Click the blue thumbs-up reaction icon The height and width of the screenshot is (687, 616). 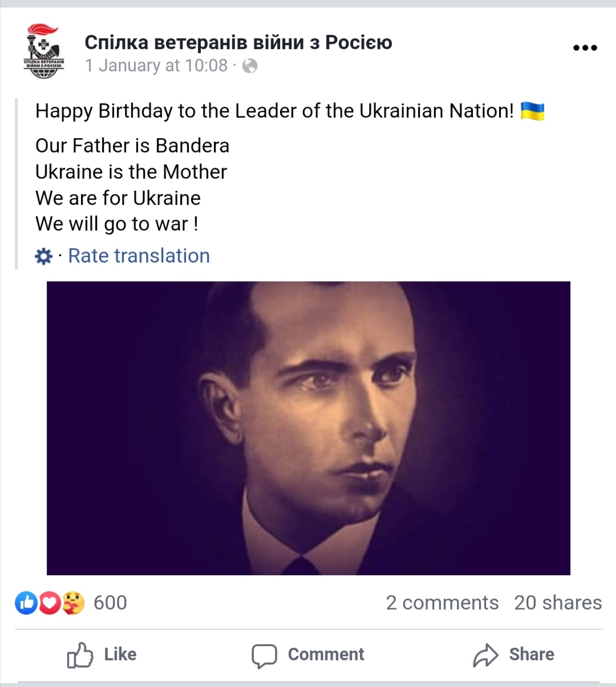26,603
